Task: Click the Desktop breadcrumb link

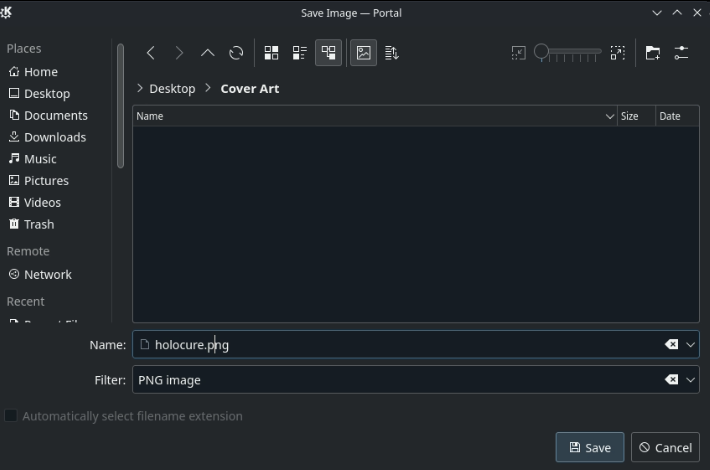Action: (x=172, y=89)
